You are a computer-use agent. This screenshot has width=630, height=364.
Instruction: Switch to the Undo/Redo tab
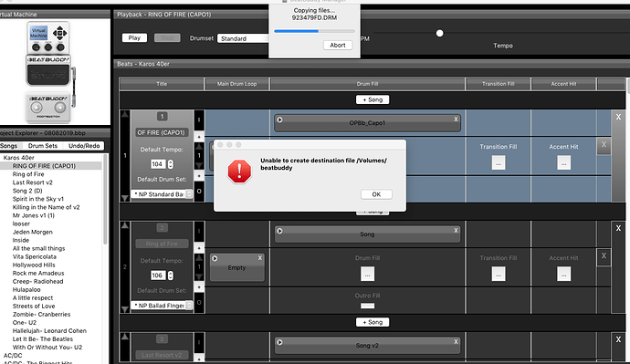(x=84, y=146)
